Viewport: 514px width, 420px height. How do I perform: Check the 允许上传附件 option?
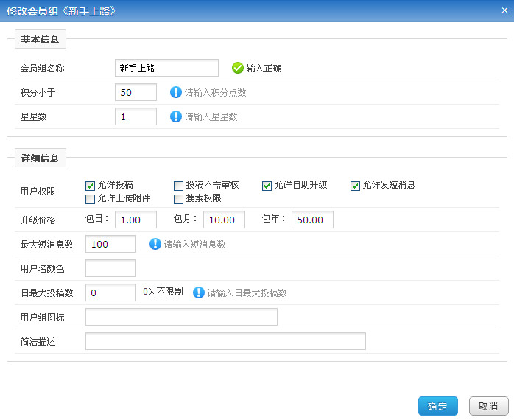[x=91, y=199]
